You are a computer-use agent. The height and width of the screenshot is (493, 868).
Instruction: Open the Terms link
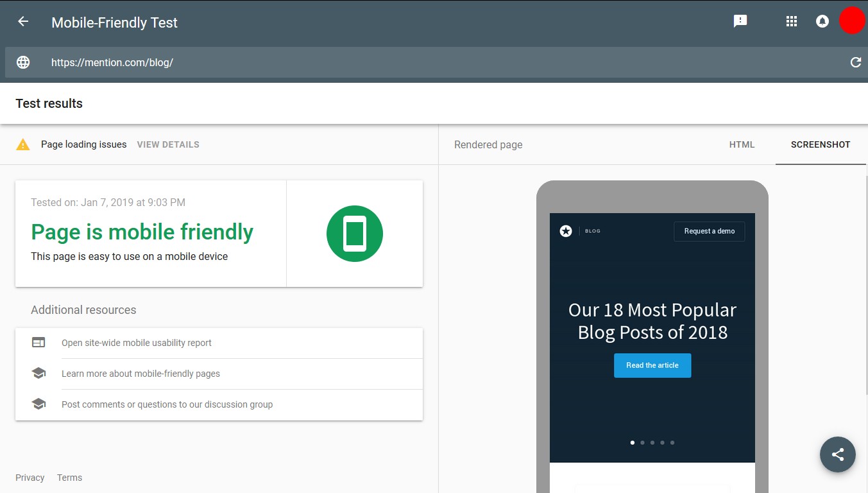click(x=69, y=478)
